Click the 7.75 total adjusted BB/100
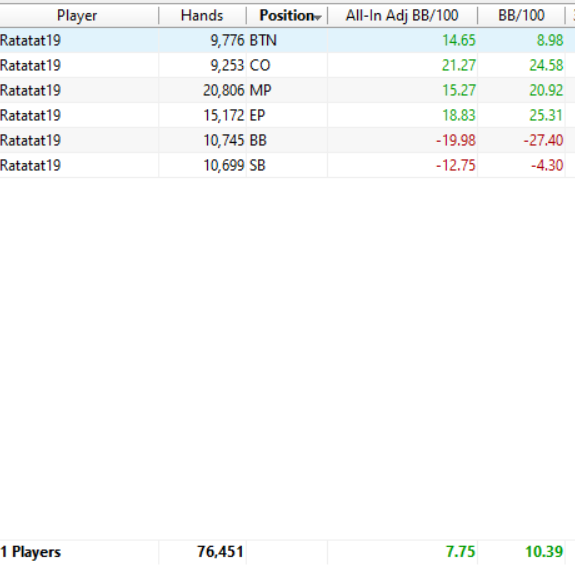The width and height of the screenshot is (575, 565). [461, 551]
